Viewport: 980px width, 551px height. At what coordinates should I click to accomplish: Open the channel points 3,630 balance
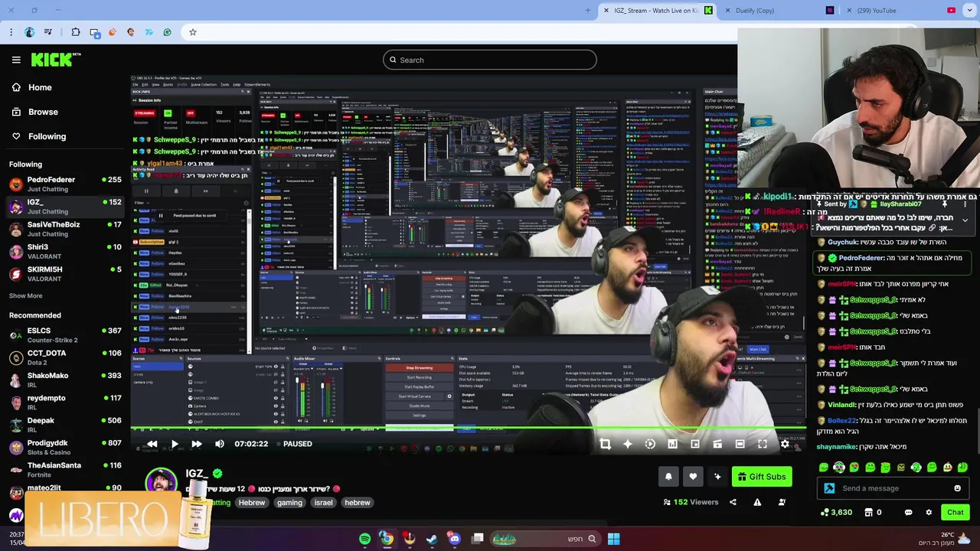coord(835,513)
